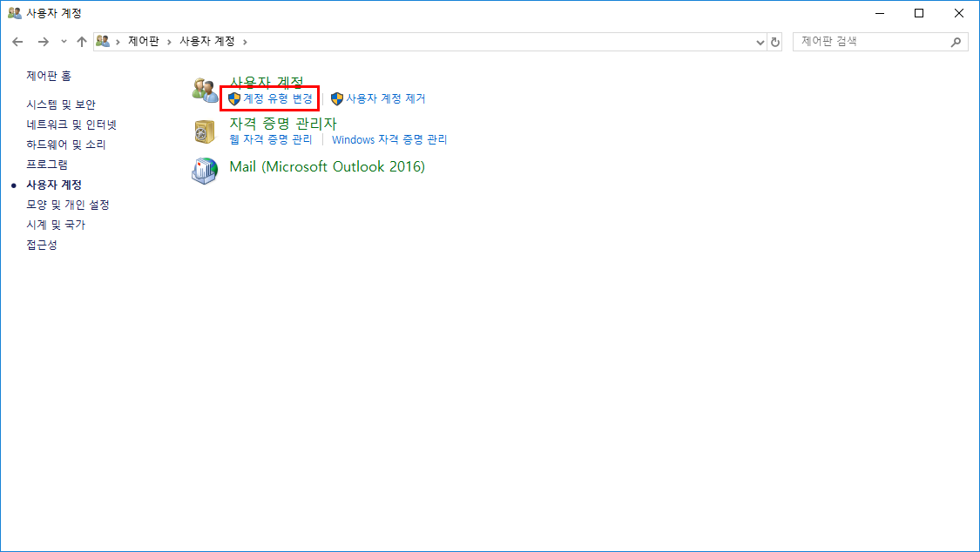The height and width of the screenshot is (552, 980).
Task: Select 사용자 계정 in the sidebar
Action: tap(54, 185)
